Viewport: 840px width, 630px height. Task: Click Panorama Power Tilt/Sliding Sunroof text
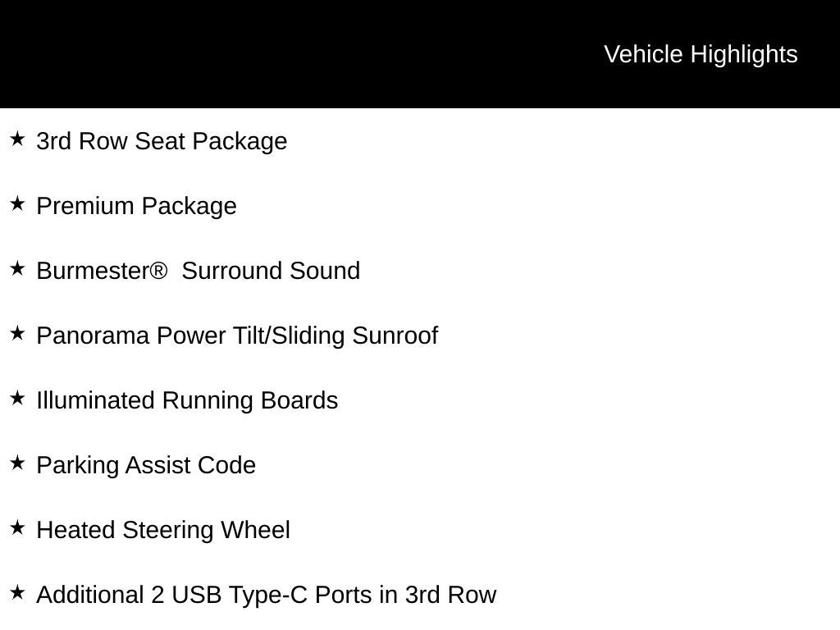(237, 336)
